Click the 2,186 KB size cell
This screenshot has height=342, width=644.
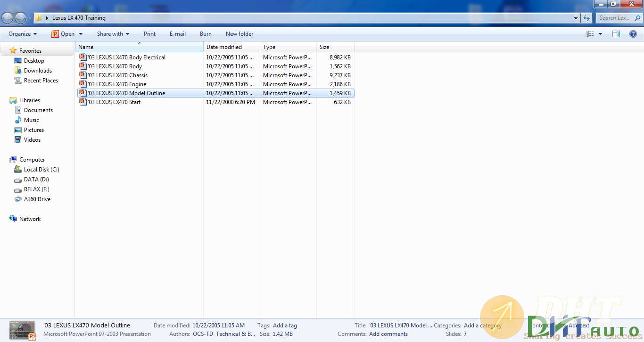point(340,84)
